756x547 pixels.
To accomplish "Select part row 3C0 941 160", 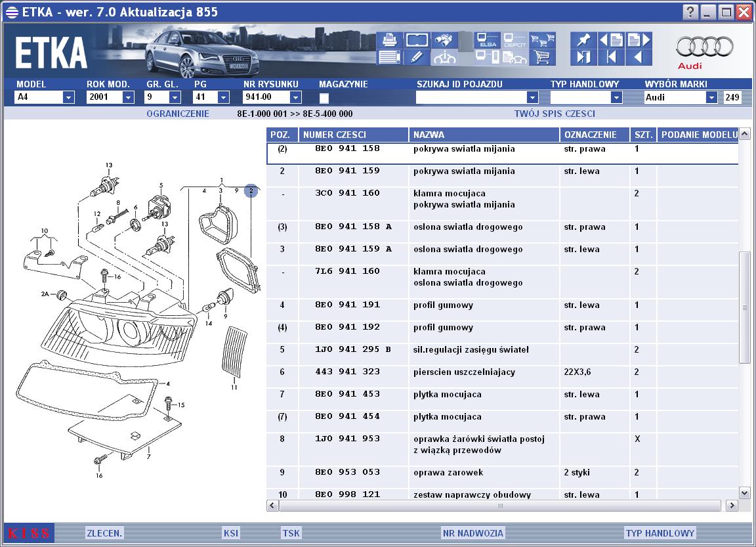I will tap(503, 204).
